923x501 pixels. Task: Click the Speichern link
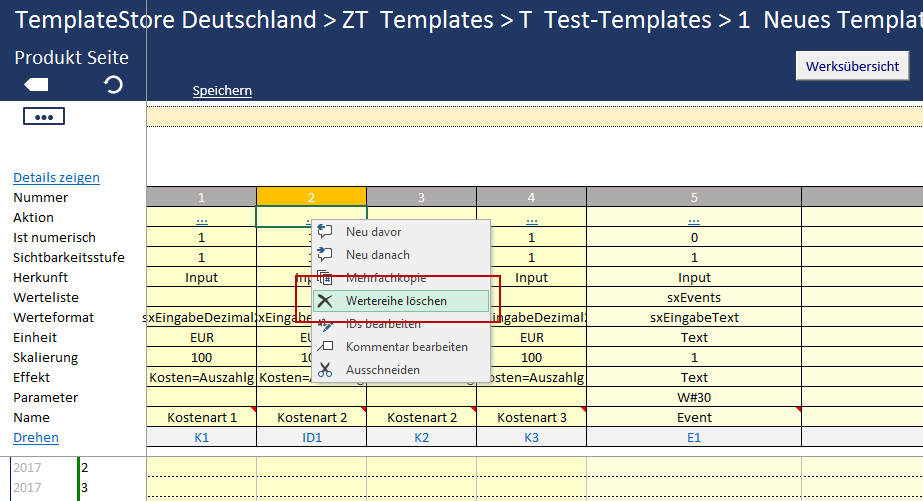pos(222,91)
